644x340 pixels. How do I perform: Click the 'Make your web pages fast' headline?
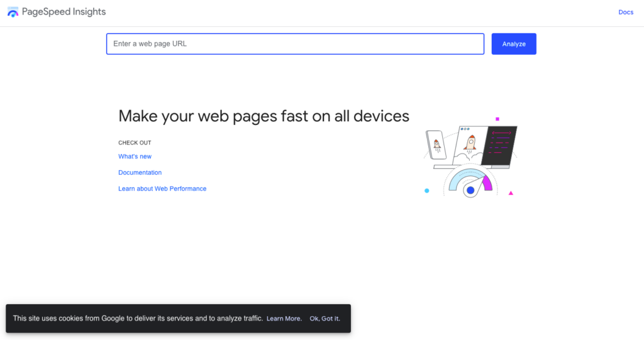[264, 116]
